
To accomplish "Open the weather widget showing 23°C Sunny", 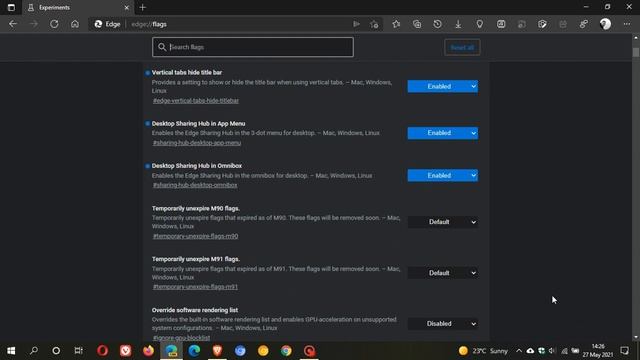I will tap(483, 351).
